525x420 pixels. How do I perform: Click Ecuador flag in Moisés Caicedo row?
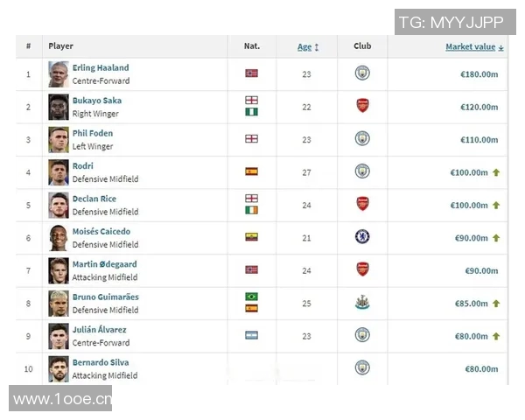tap(251, 237)
